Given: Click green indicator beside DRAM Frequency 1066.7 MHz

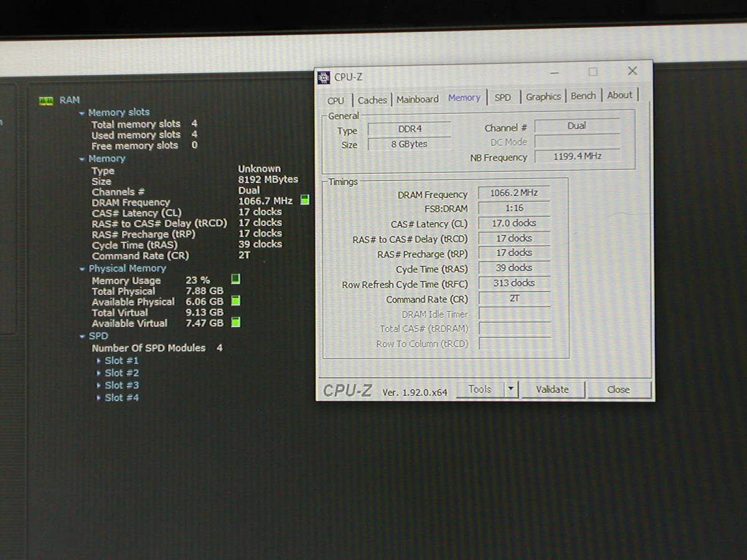Looking at the screenshot, I should click(x=304, y=200).
